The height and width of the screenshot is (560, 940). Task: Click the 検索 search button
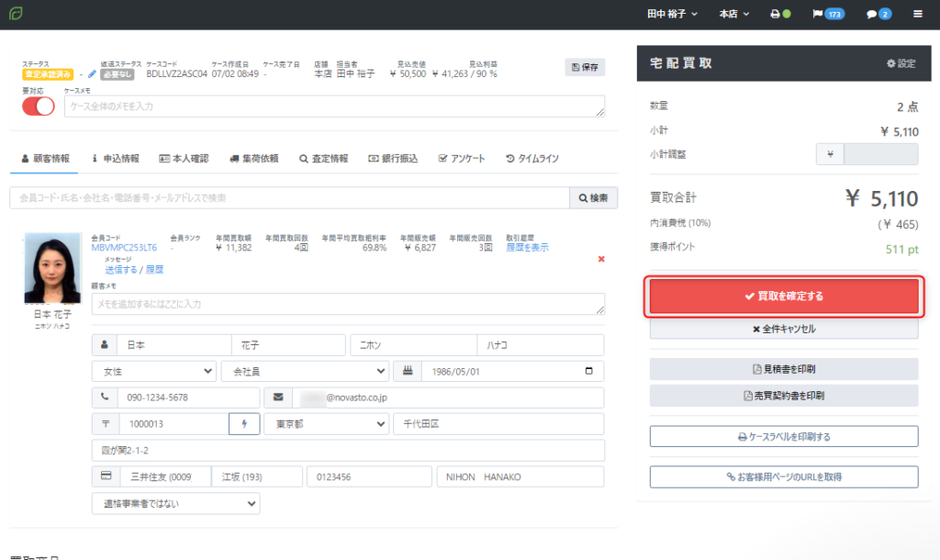593,198
